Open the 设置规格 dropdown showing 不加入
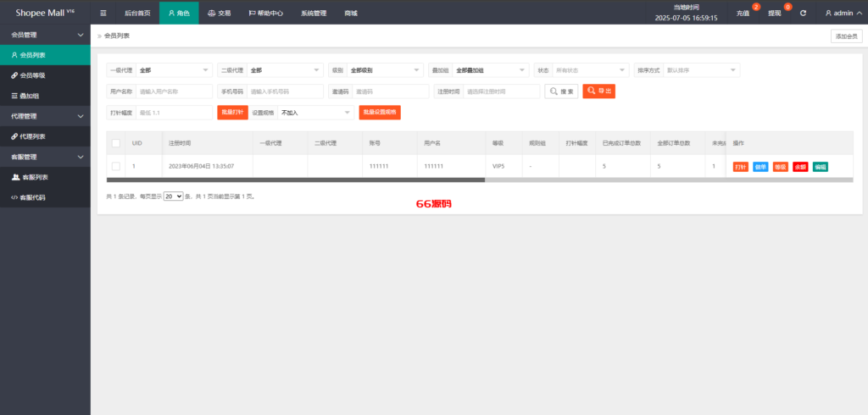 click(316, 113)
